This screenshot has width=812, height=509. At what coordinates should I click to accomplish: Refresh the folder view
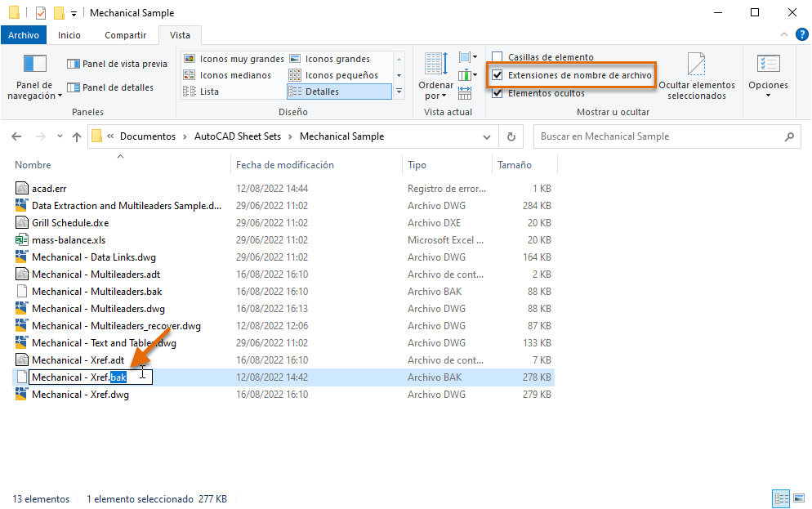511,136
